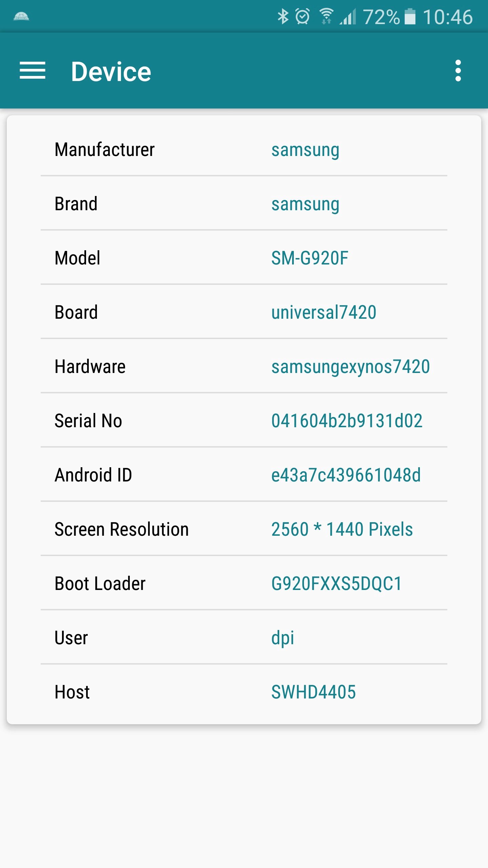Tap the Wi-Fi signal icon
The height and width of the screenshot is (868, 488).
point(326,17)
